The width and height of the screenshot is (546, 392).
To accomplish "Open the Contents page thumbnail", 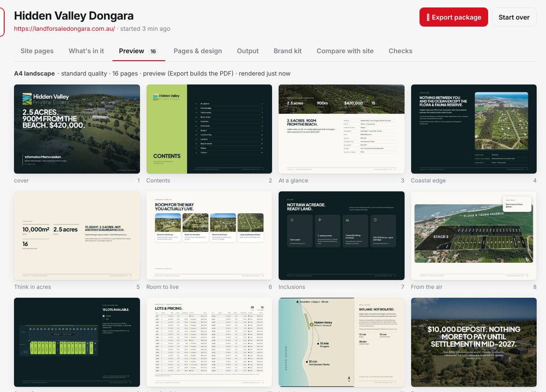I will 209,129.
